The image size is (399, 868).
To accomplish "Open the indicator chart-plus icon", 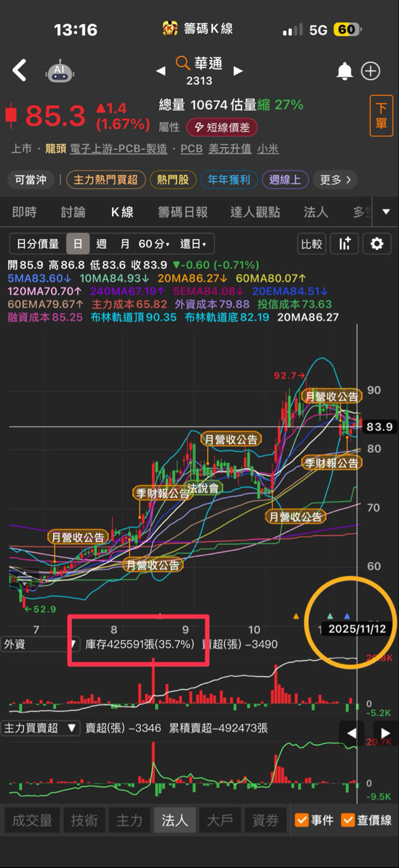I will tap(344, 243).
